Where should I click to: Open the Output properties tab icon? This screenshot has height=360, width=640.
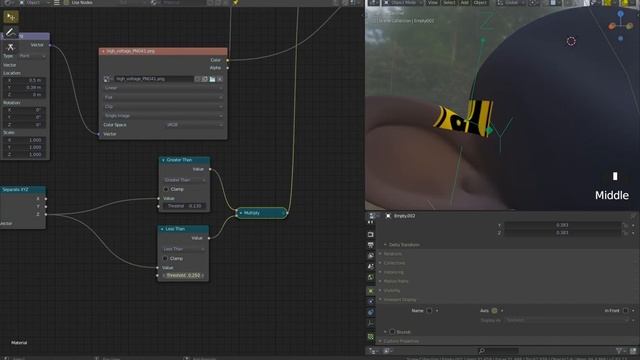(x=371, y=245)
